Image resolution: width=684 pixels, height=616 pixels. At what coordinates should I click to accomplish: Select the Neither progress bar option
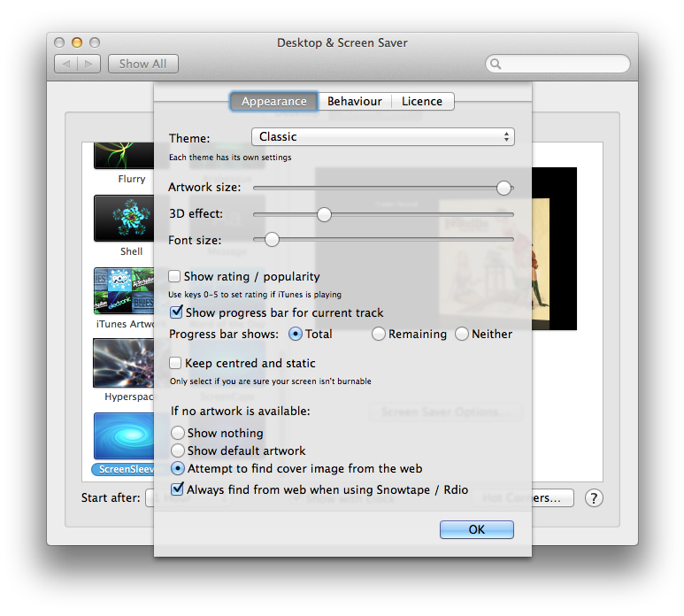462,335
